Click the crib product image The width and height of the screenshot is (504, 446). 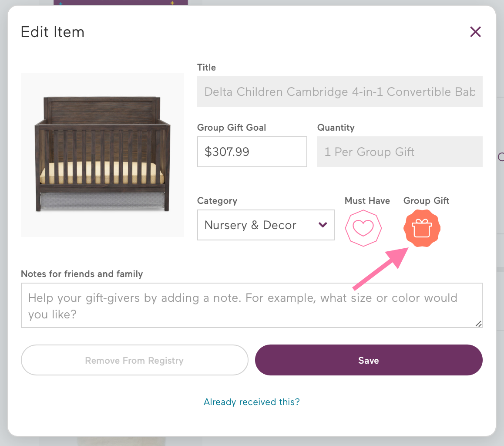(x=102, y=155)
